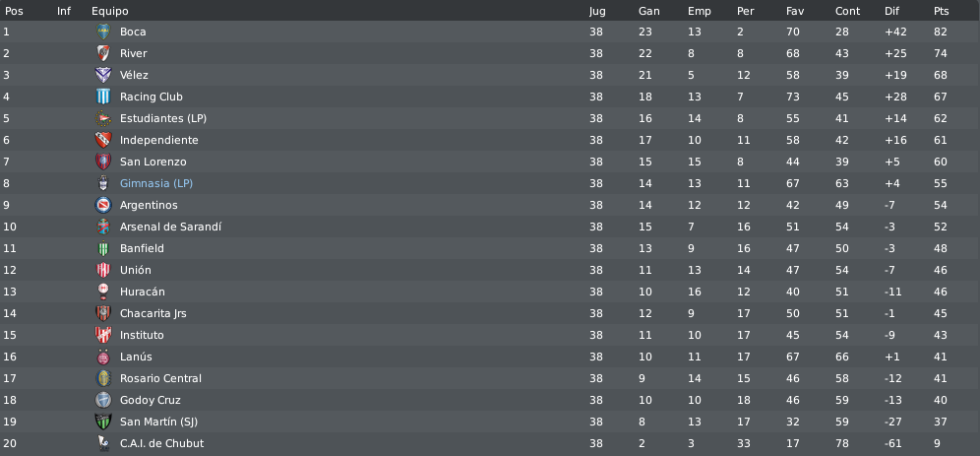Sort table by Dif column header

point(891,11)
